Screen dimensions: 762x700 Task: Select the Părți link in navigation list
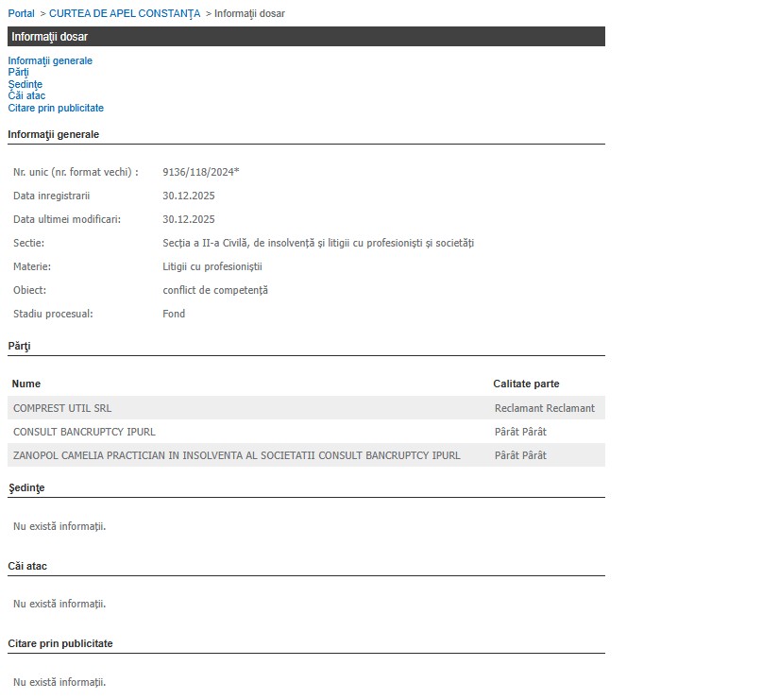pos(18,72)
